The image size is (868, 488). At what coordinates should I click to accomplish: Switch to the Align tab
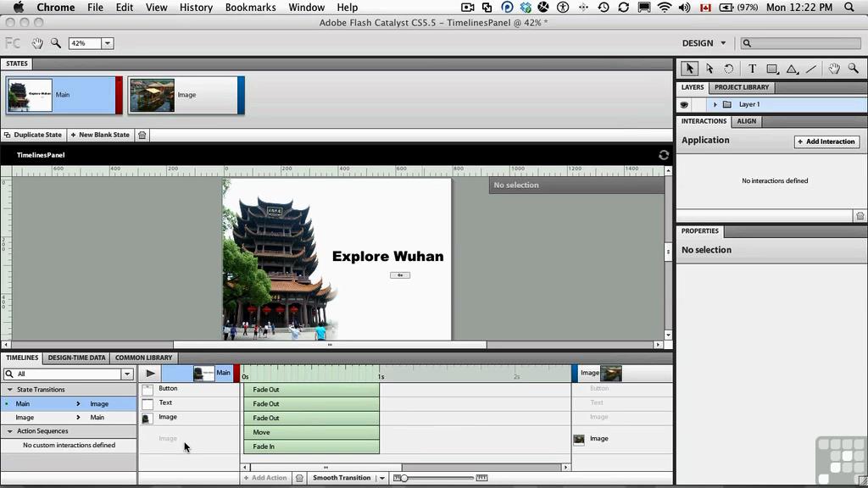point(746,121)
